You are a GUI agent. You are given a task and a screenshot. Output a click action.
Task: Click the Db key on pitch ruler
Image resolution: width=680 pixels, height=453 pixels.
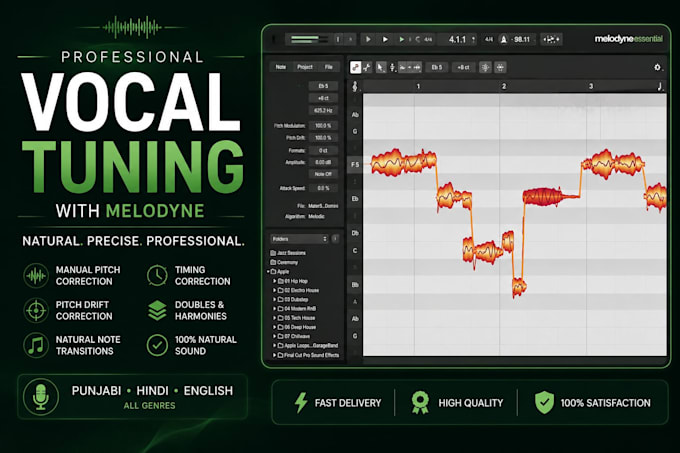coord(355,233)
